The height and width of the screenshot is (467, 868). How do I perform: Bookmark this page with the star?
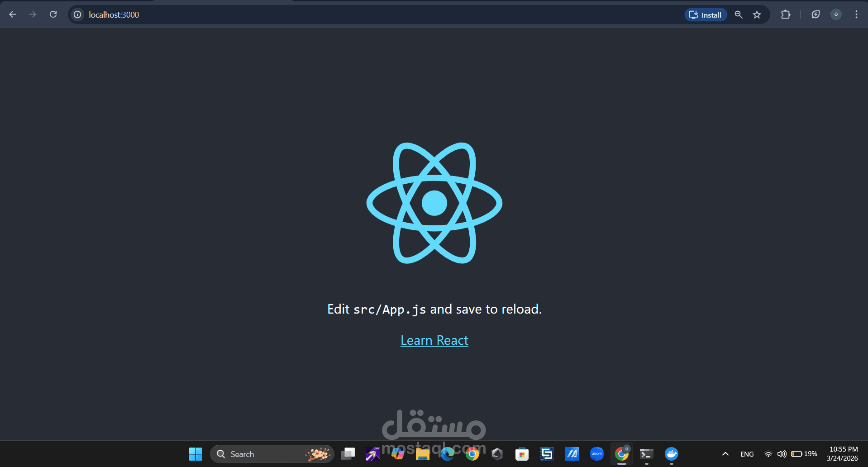point(757,14)
